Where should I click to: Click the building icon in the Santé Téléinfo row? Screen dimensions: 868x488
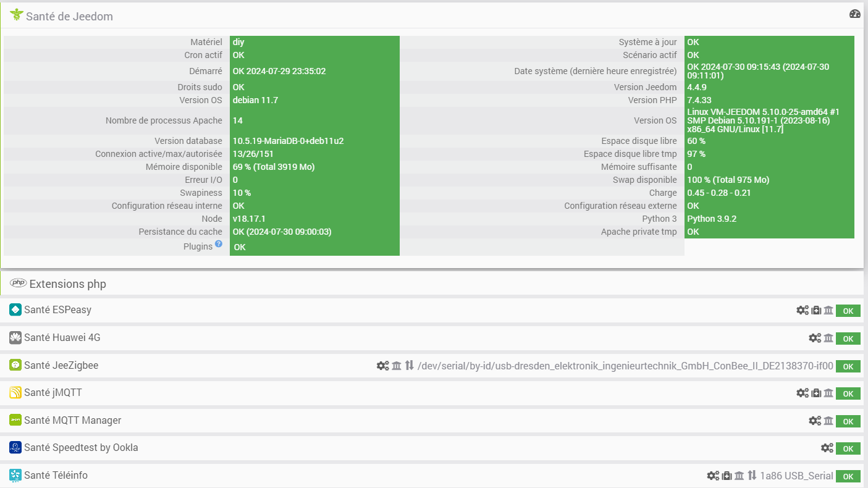tap(739, 476)
